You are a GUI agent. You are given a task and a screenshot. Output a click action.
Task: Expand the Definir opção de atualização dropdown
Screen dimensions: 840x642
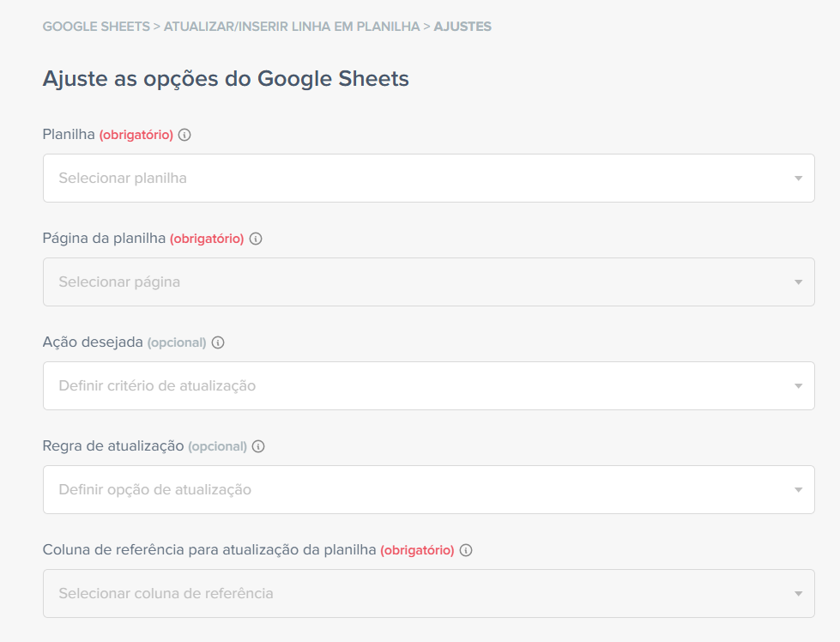coord(428,490)
